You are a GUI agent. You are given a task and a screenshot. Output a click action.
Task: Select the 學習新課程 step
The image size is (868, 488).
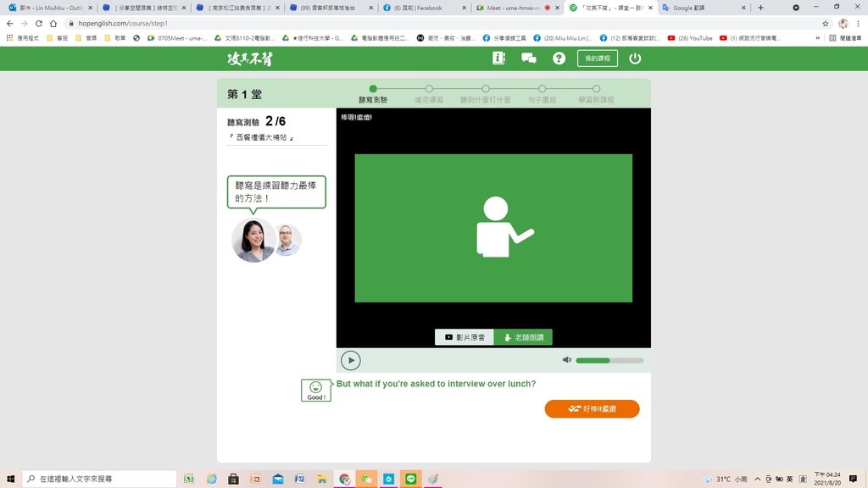click(596, 94)
